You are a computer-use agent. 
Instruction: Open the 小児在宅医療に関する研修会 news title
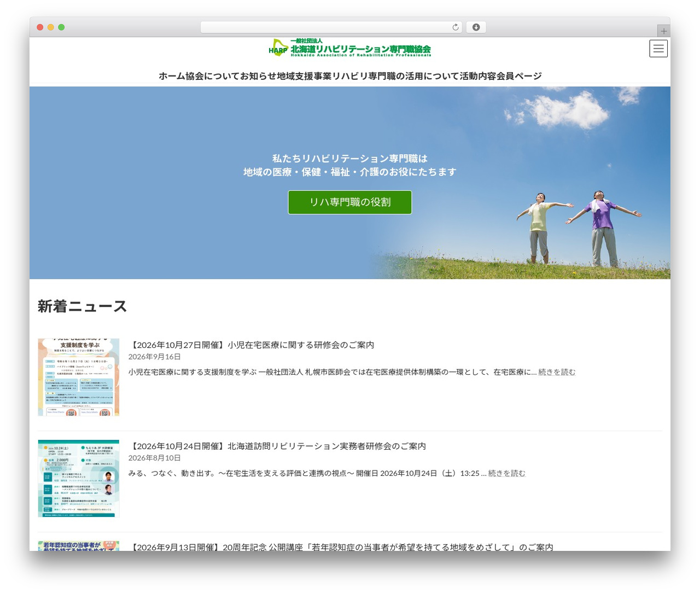252,345
